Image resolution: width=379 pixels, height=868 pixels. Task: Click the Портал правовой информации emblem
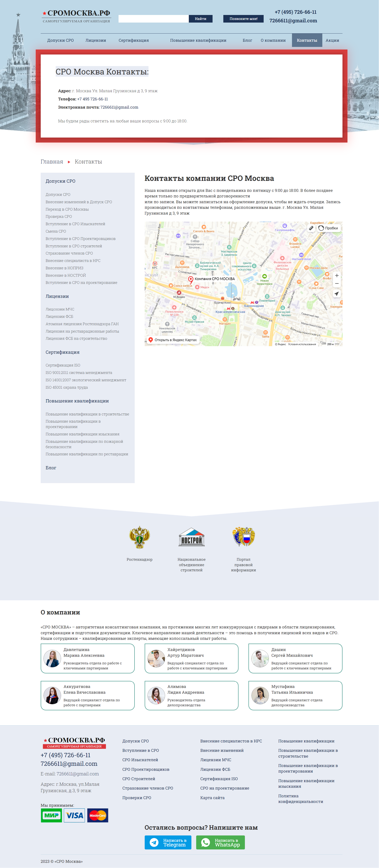[243, 537]
